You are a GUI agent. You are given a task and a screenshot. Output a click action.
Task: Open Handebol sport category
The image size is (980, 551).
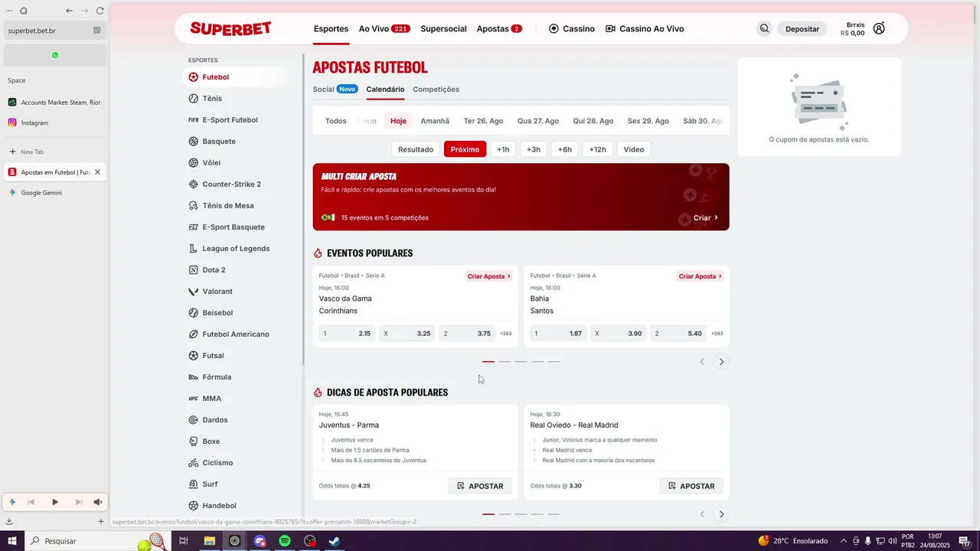pos(212,506)
